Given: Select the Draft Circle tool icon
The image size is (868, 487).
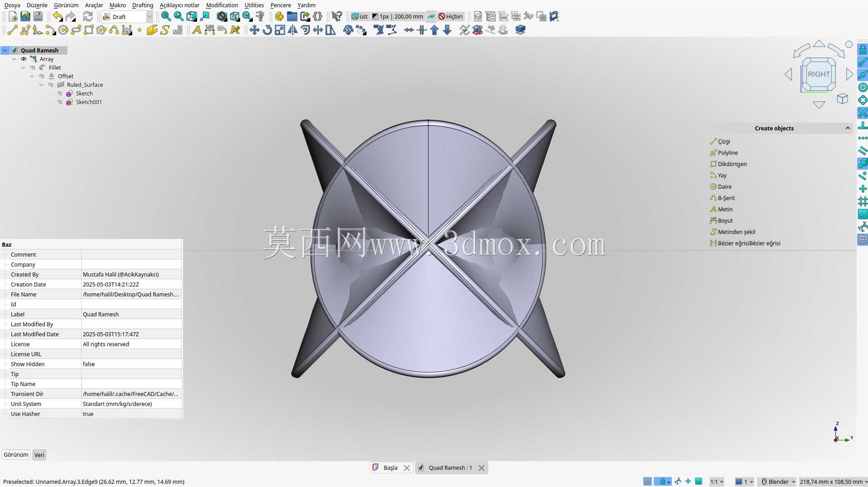Looking at the screenshot, I should point(63,30).
